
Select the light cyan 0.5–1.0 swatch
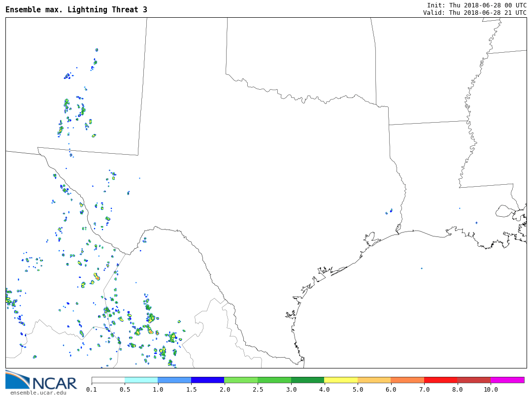(141, 380)
